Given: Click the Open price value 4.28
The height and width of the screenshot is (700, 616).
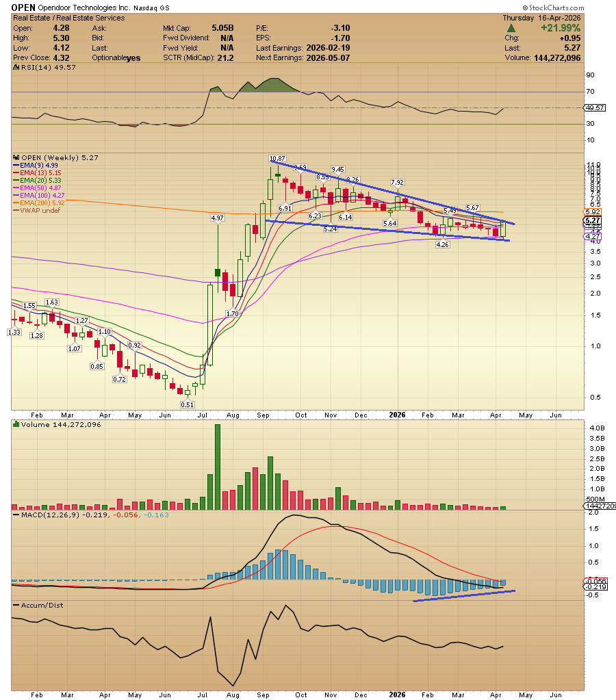Looking at the screenshot, I should coord(61,28).
